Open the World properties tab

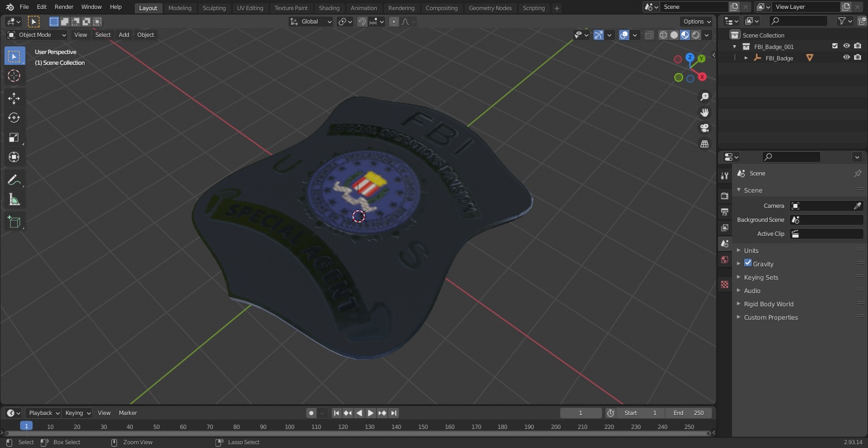tap(724, 259)
